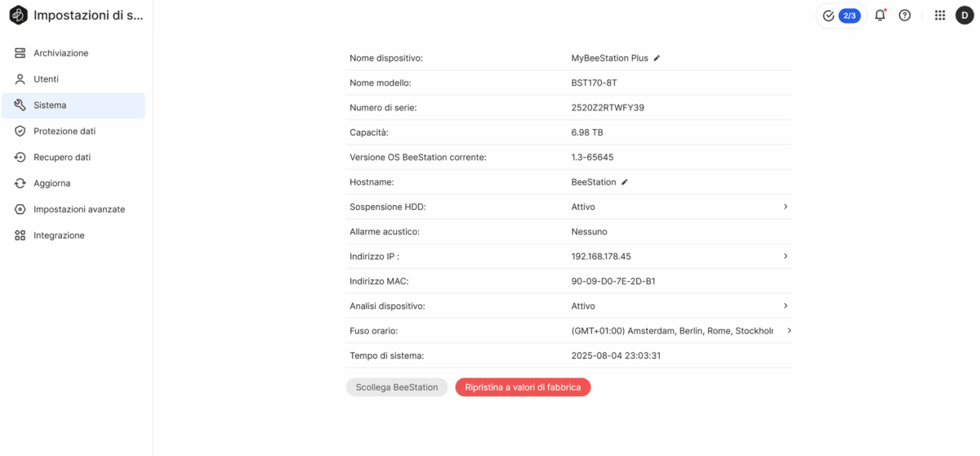This screenshot has width=980, height=456.
Task: Click the Recupero dati restore icon
Action: coord(20,157)
